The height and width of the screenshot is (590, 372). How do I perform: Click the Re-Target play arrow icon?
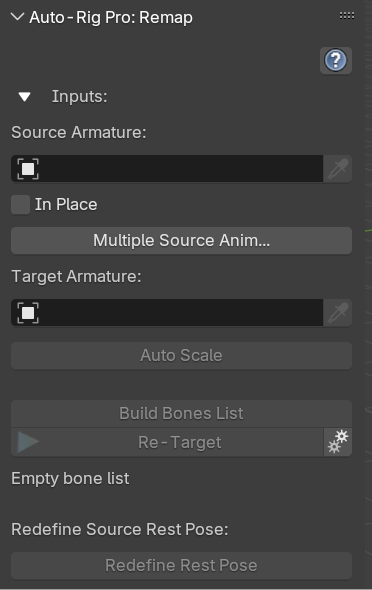[x=28, y=442]
